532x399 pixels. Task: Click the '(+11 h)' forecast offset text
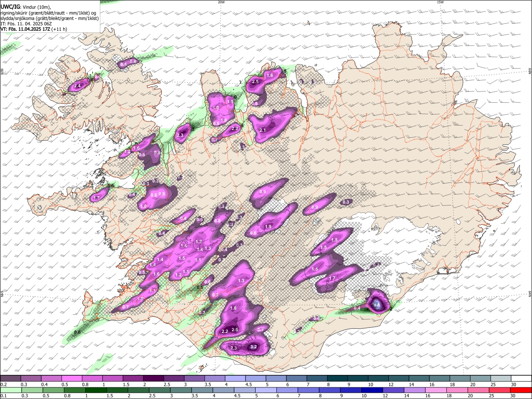[59, 29]
